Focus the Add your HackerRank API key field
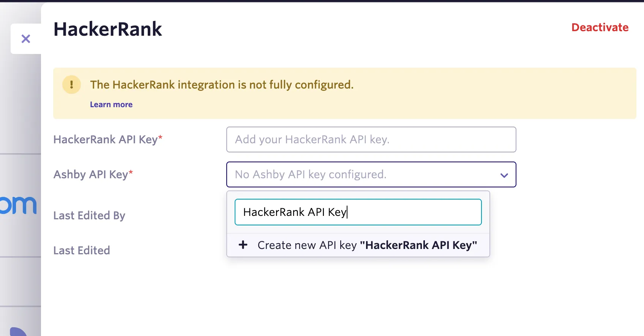 click(x=371, y=139)
